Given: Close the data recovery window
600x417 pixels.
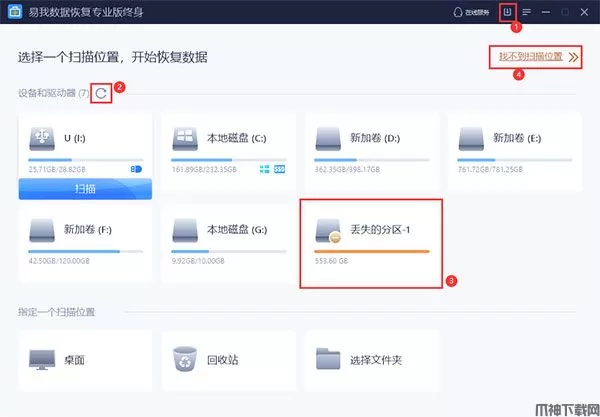Looking at the screenshot, I should [x=584, y=12].
